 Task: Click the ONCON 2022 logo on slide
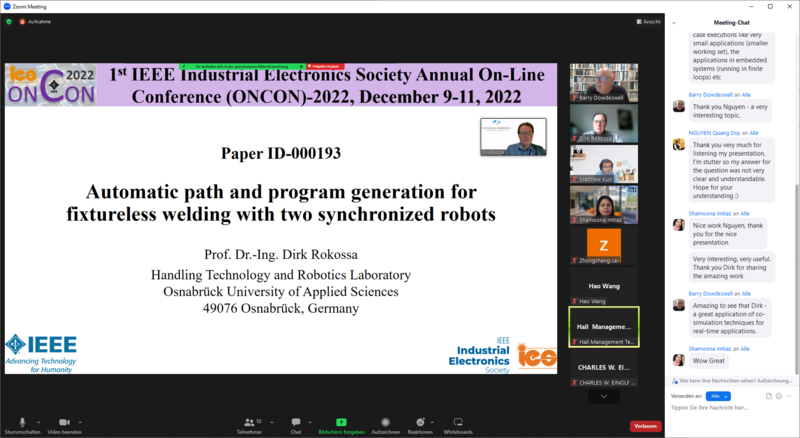coord(51,85)
